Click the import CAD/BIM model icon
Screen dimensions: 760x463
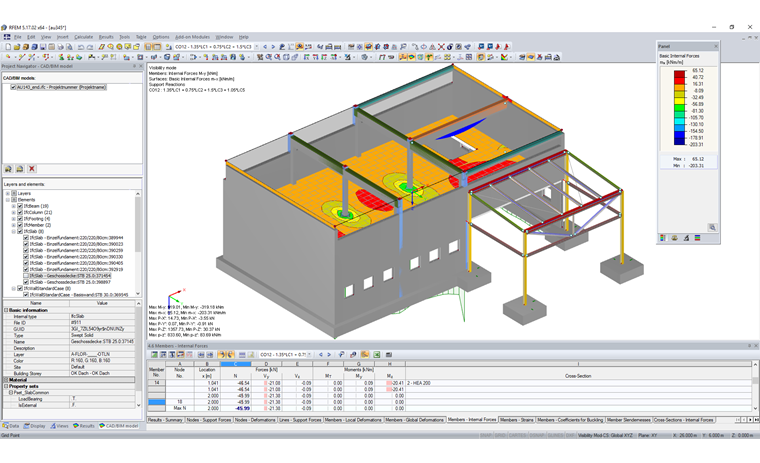(8, 169)
